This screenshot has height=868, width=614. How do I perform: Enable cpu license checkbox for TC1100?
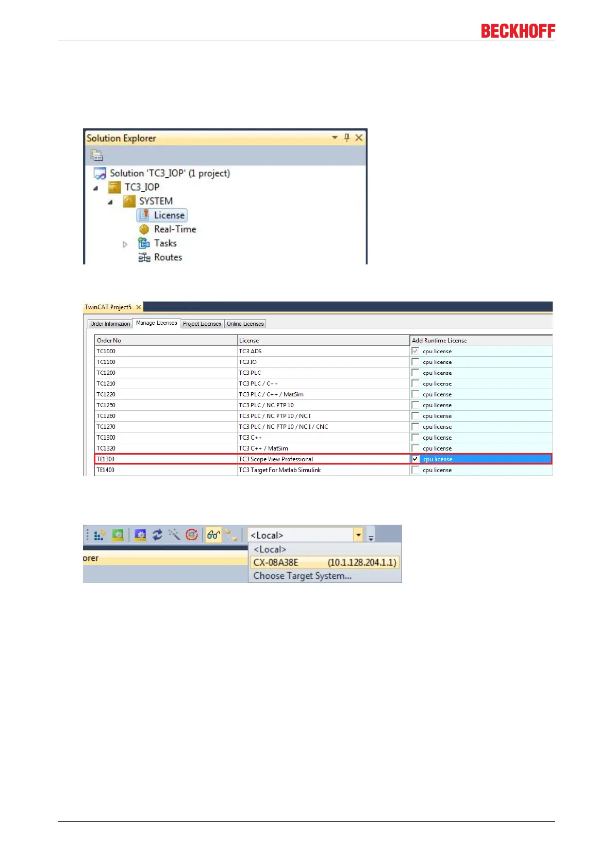pos(416,362)
